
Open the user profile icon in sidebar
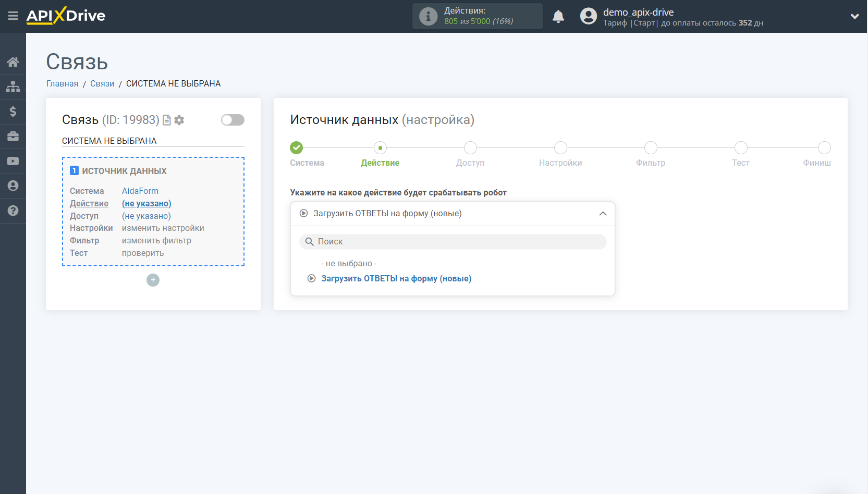13,186
